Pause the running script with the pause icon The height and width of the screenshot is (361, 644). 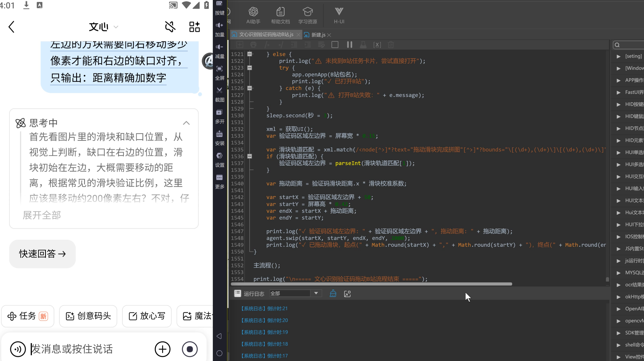[350, 45]
